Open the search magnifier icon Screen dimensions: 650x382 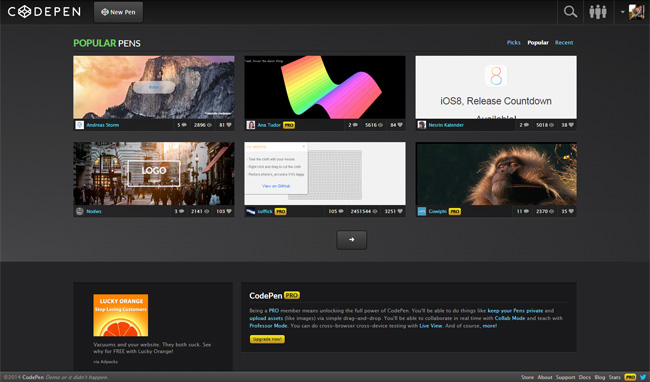570,12
